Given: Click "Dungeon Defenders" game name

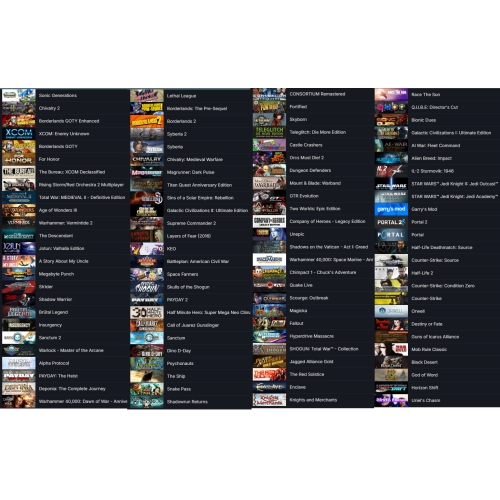Looking at the screenshot, I should tap(310, 170).
